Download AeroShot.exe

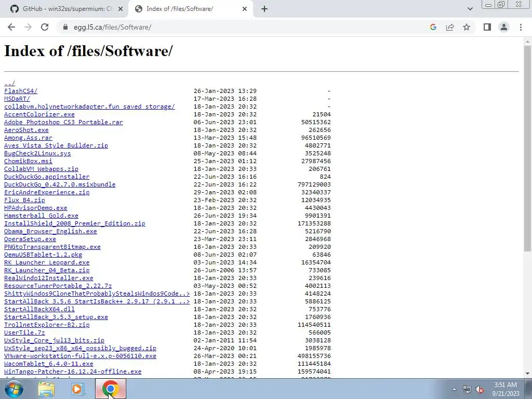tap(26, 130)
